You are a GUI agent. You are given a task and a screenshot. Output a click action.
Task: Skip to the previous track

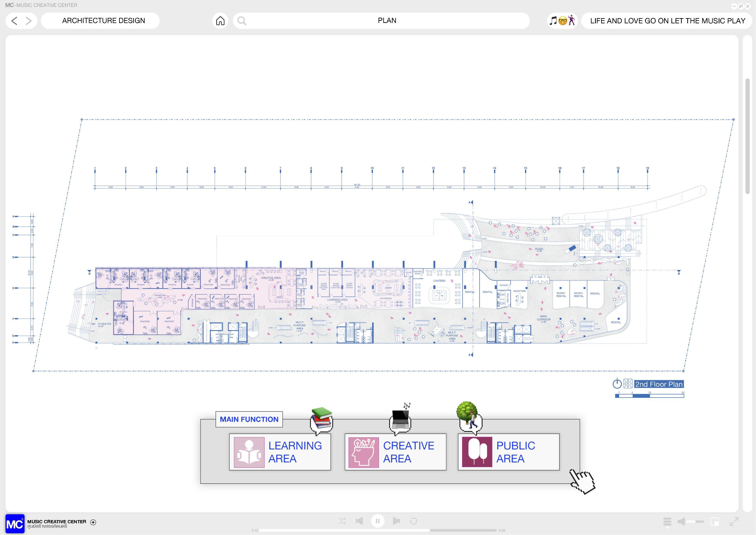tap(359, 521)
